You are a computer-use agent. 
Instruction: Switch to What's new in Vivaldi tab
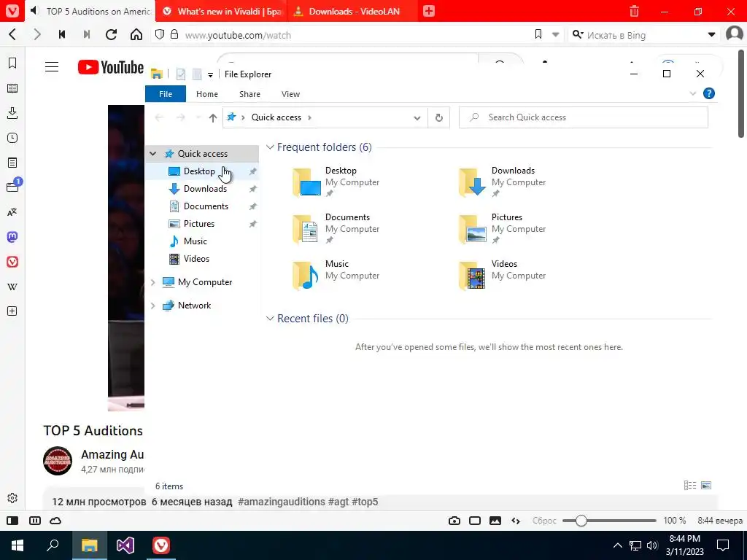222,11
